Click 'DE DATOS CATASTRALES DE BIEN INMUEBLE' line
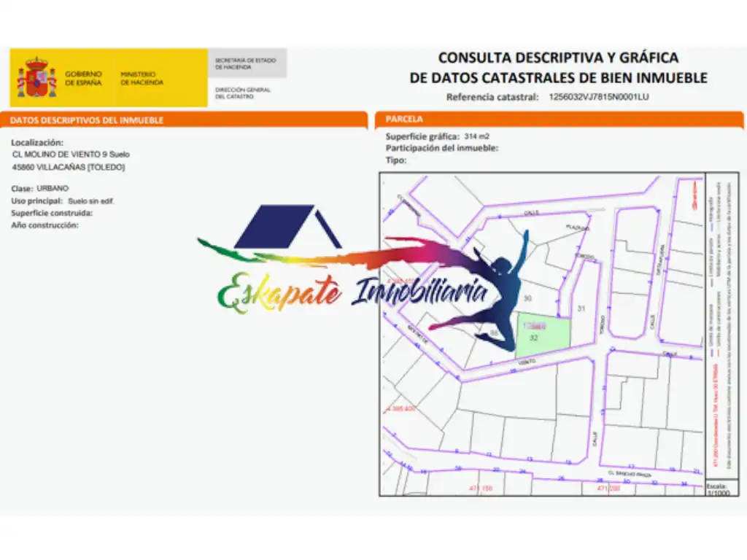747x560 pixels. [558, 77]
